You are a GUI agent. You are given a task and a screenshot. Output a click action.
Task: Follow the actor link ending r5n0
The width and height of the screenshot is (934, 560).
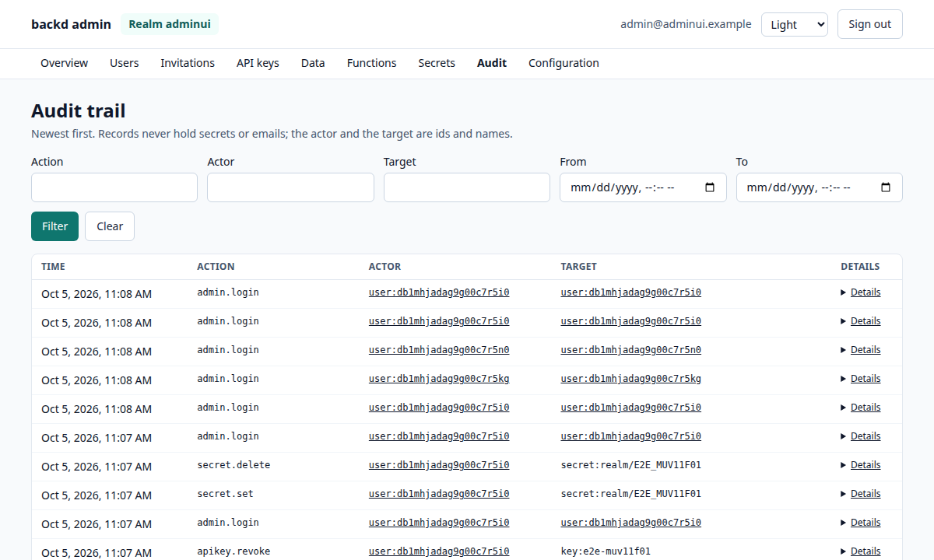(439, 350)
